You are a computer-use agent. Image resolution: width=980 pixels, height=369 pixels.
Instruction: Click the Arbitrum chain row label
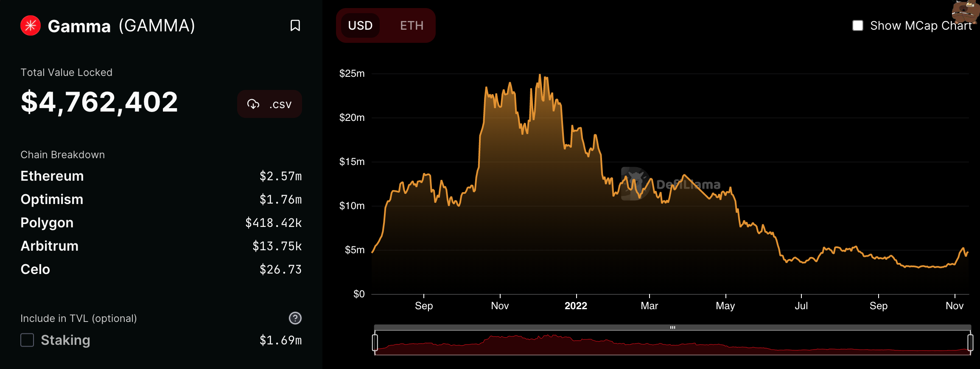point(50,246)
